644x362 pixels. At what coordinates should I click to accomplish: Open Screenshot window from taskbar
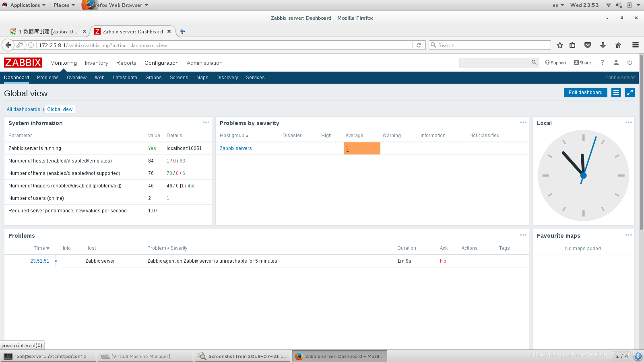click(243, 356)
